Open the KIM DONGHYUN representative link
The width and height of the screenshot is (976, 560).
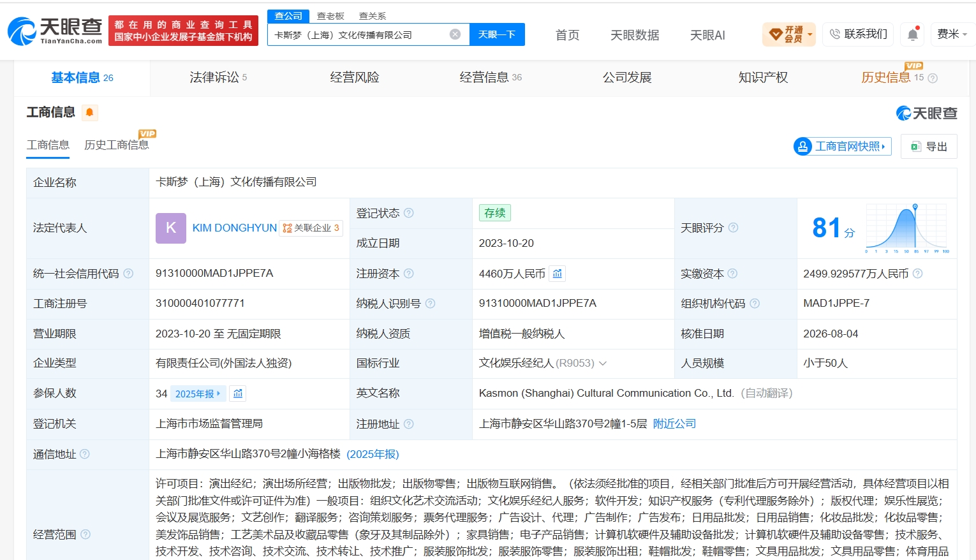click(x=235, y=228)
